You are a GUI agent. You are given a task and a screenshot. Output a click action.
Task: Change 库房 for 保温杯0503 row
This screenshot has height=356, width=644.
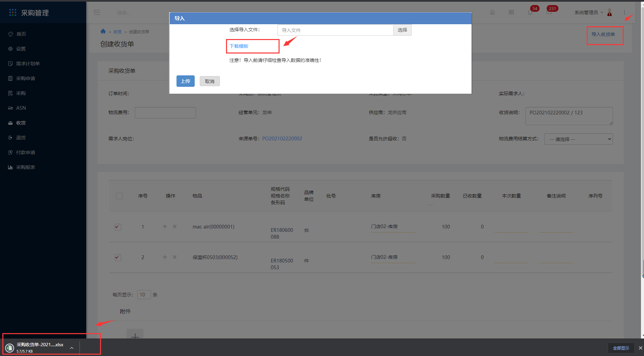393,257
